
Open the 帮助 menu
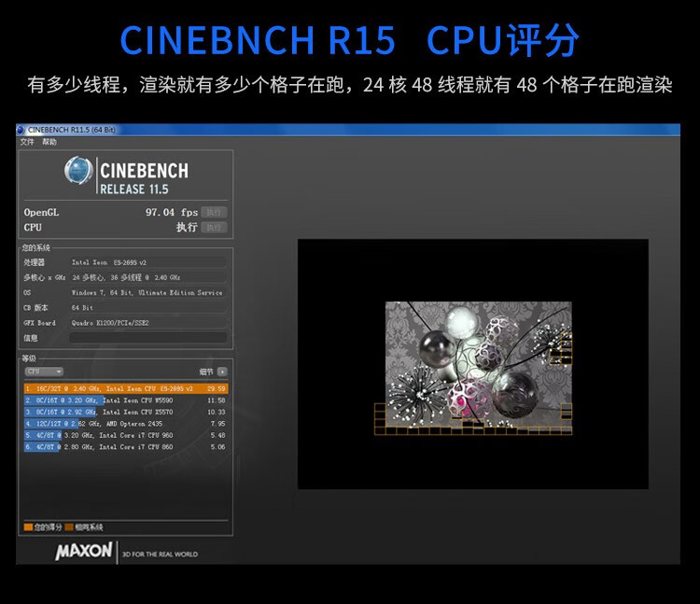pyautogui.click(x=49, y=142)
